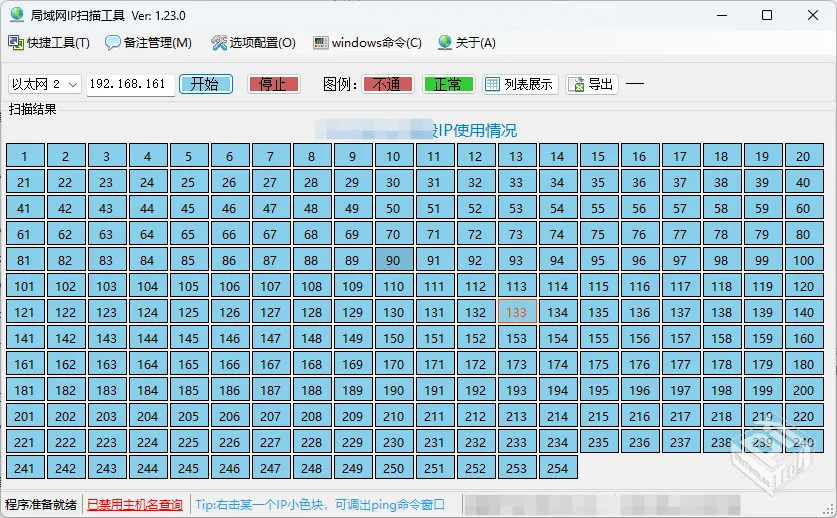
Task: Click the green 正常 legend swatch
Action: coord(448,84)
